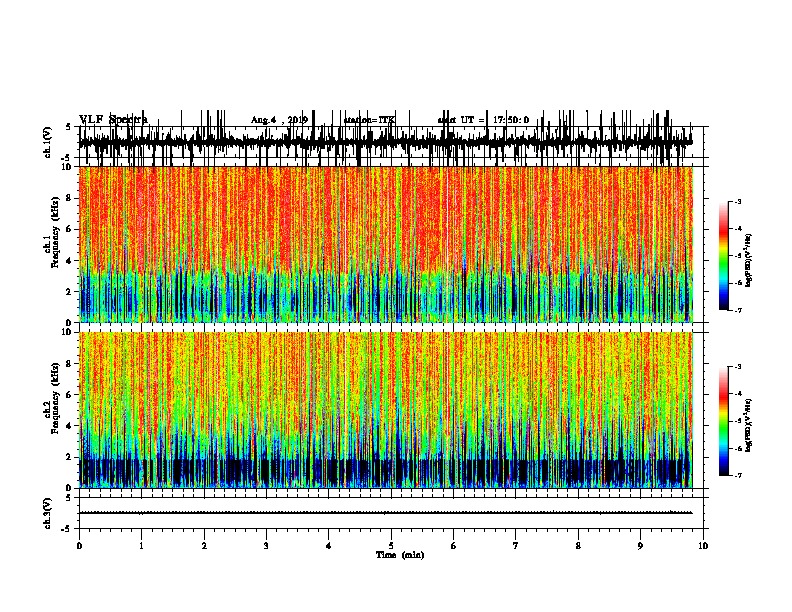Screen dimensions: 792x612
Task: Click the "-5" tick of ch.3(V) axis
Action: (x=68, y=529)
